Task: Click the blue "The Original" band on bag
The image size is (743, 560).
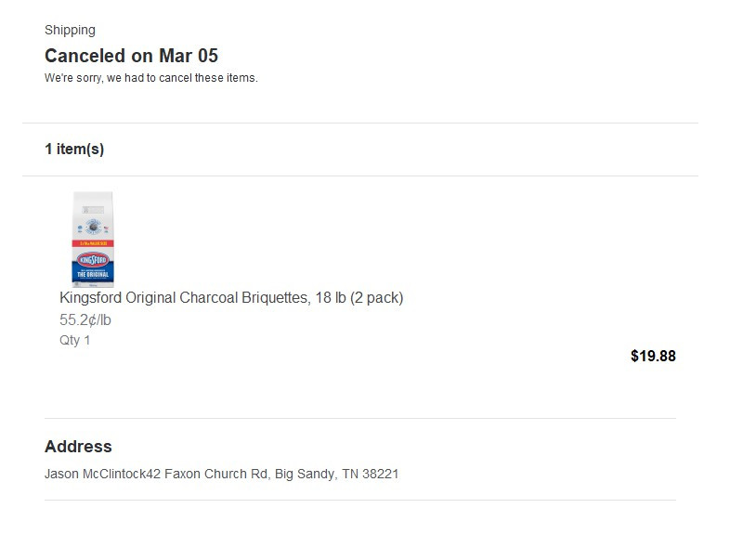Action: click(x=93, y=275)
